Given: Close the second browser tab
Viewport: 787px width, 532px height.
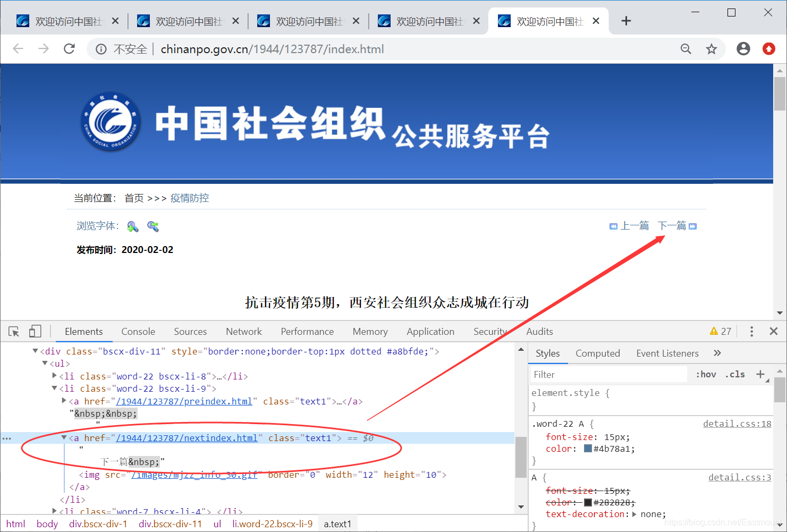Looking at the screenshot, I should [x=235, y=21].
